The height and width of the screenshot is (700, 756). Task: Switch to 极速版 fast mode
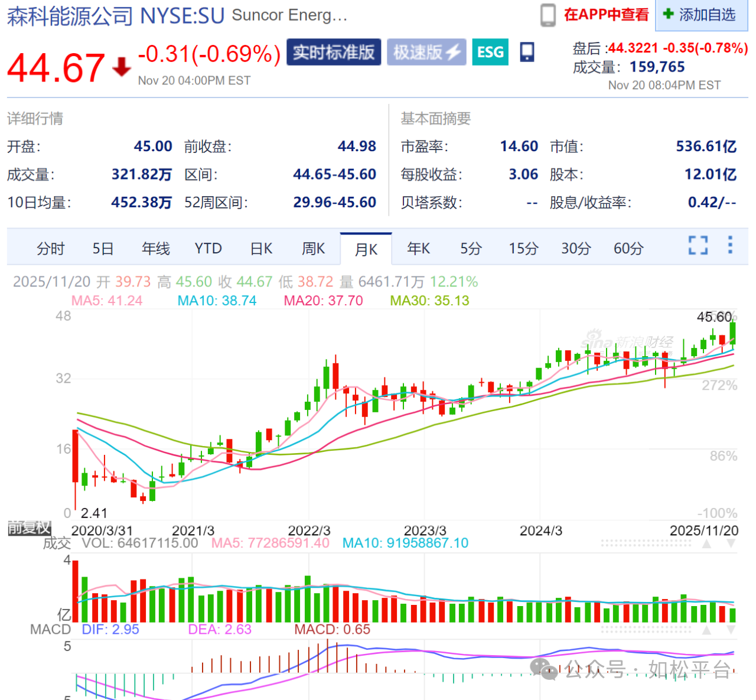pos(426,53)
